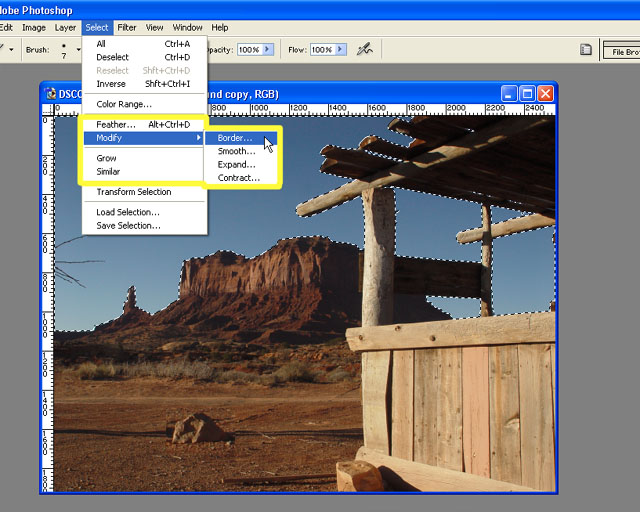
Task: Choose Deselect from the Select menu
Action: click(x=144, y=57)
